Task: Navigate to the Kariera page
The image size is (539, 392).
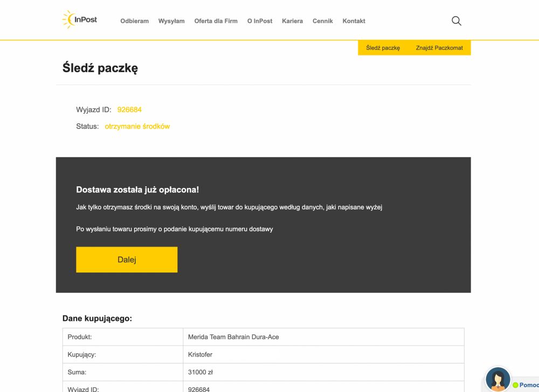Action: tap(292, 21)
